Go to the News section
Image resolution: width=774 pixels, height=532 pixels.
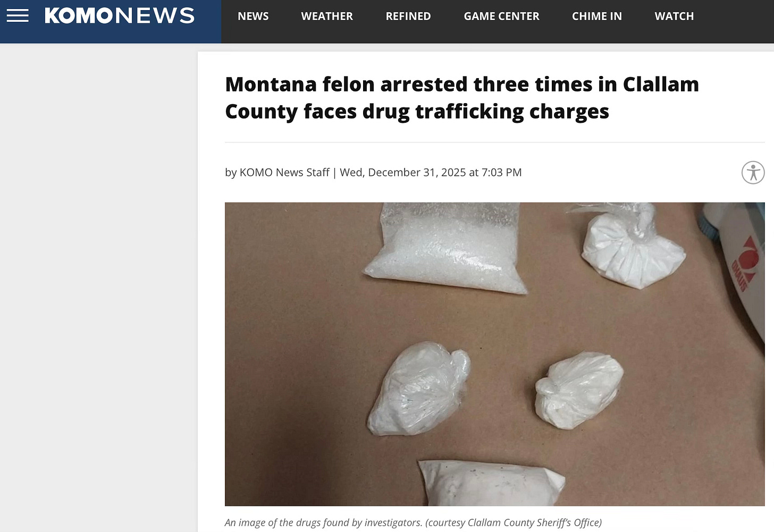click(253, 16)
